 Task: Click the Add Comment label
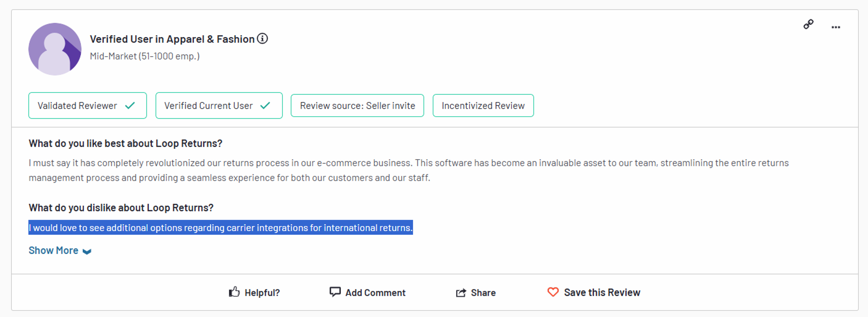(x=375, y=293)
